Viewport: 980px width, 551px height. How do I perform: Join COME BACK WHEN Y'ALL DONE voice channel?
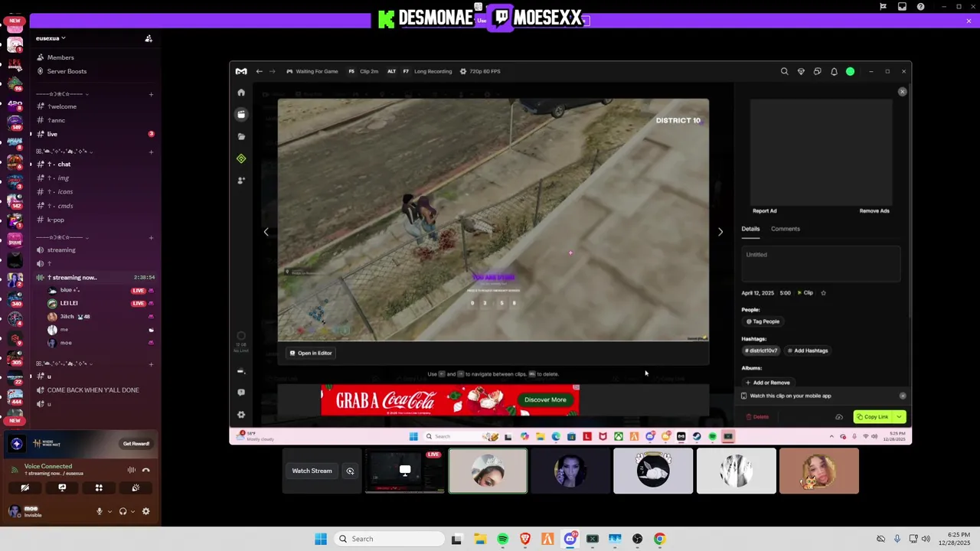tap(93, 390)
